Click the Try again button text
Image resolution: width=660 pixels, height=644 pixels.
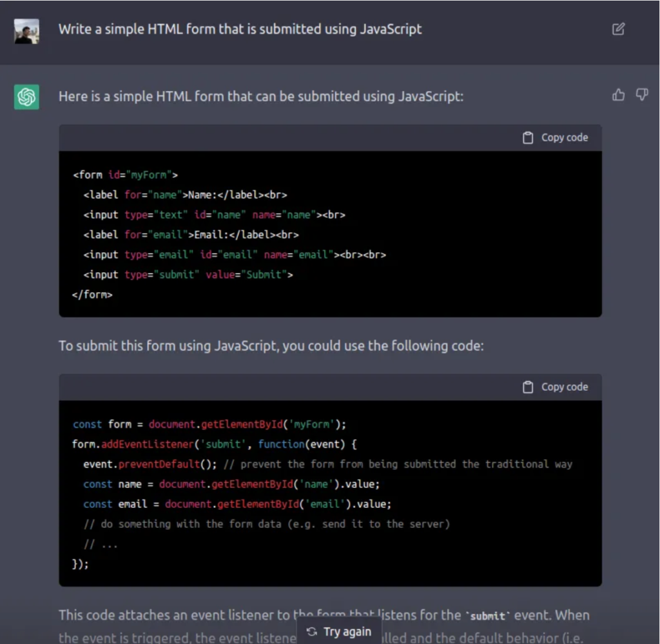[x=347, y=631]
